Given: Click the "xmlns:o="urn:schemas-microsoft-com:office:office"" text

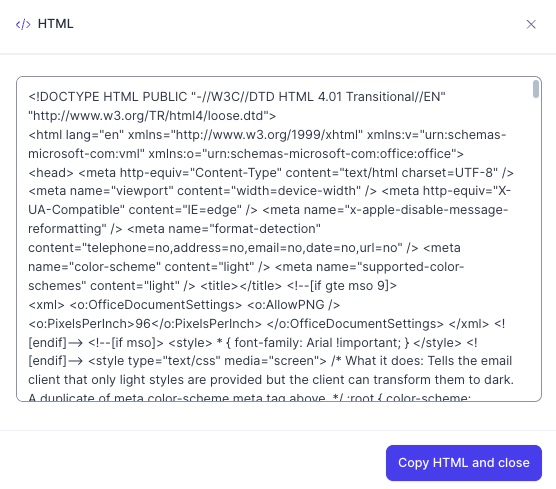Looking at the screenshot, I should [x=303, y=154].
